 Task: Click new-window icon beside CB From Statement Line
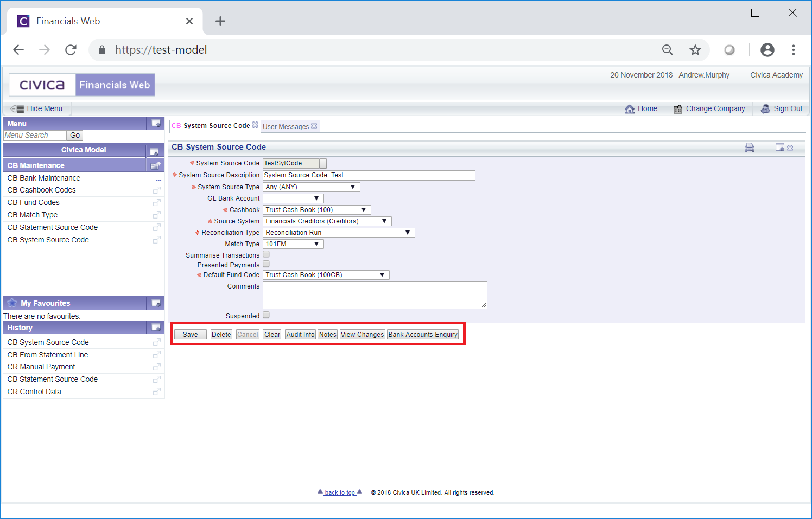[x=156, y=355]
